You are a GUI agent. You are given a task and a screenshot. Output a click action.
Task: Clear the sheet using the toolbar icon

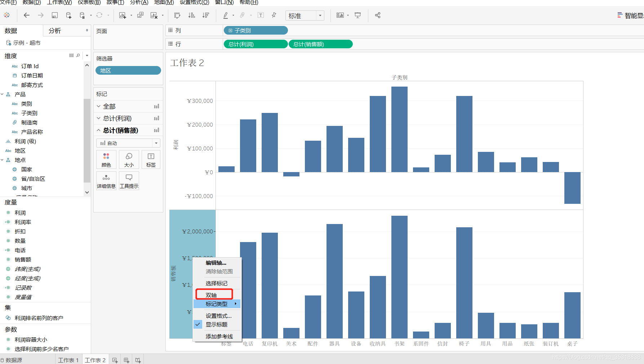coord(154,15)
